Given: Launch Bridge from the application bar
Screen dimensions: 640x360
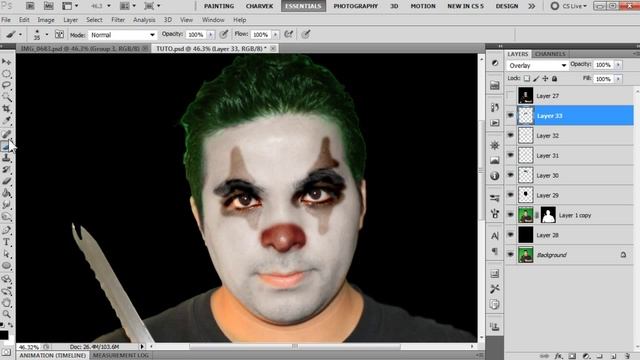Looking at the screenshot, I should click(30, 6).
